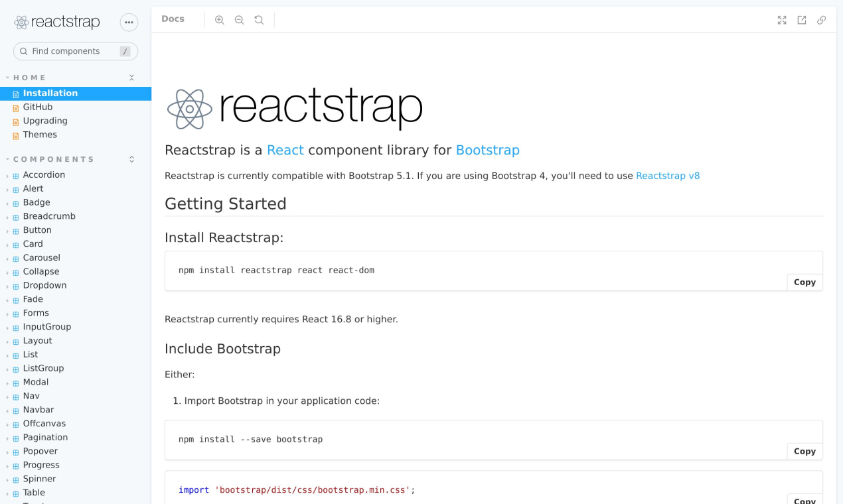Viewport: 843px width, 504px height.
Task: Open canvas in new tab icon
Action: click(x=802, y=20)
